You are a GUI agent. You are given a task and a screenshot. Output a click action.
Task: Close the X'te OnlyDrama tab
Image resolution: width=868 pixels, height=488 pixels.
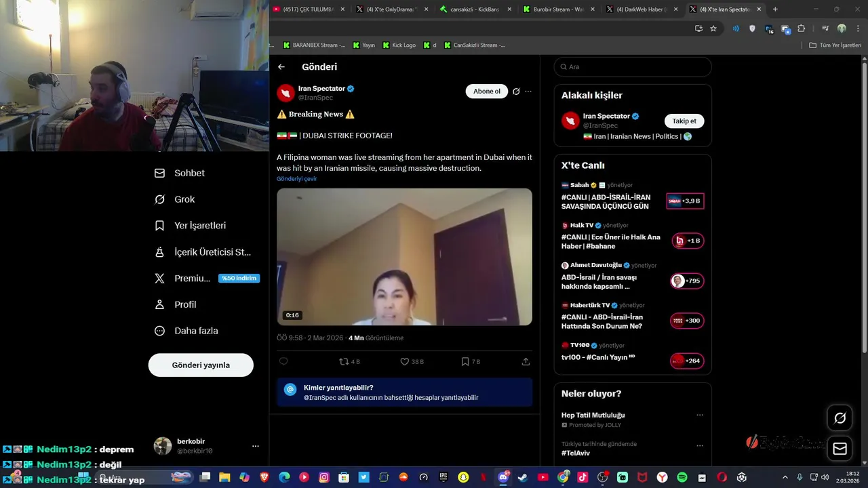coord(427,9)
